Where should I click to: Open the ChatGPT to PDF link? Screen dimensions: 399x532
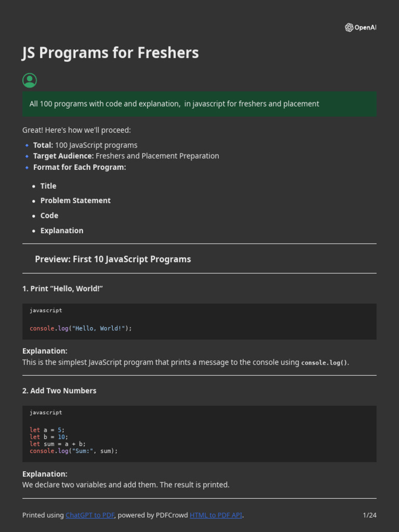[x=90, y=515]
